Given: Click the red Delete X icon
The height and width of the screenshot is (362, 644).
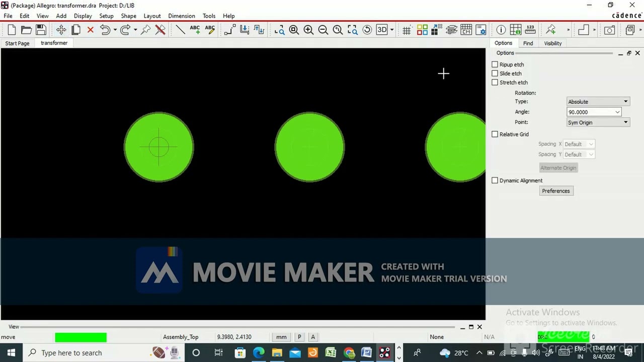Looking at the screenshot, I should (91, 30).
